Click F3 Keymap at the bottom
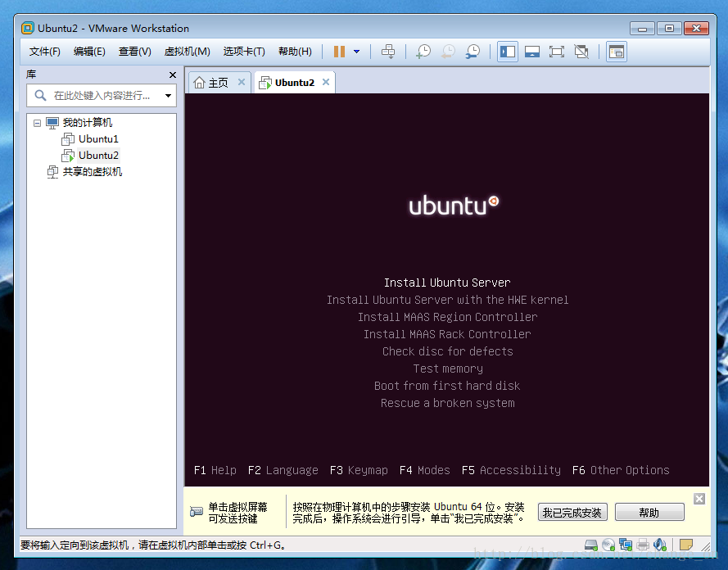Viewport: 728px width, 570px height. [359, 470]
